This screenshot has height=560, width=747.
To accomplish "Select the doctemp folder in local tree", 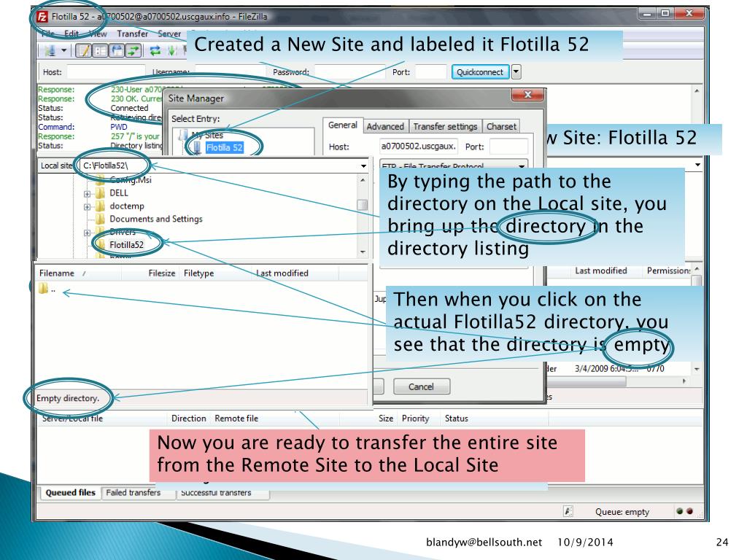I will (x=127, y=206).
